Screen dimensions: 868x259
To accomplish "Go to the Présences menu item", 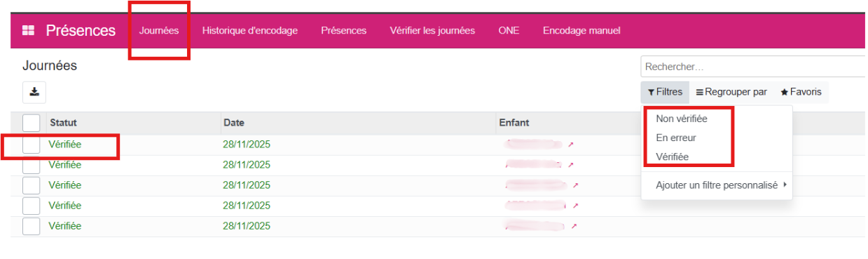I will [344, 30].
